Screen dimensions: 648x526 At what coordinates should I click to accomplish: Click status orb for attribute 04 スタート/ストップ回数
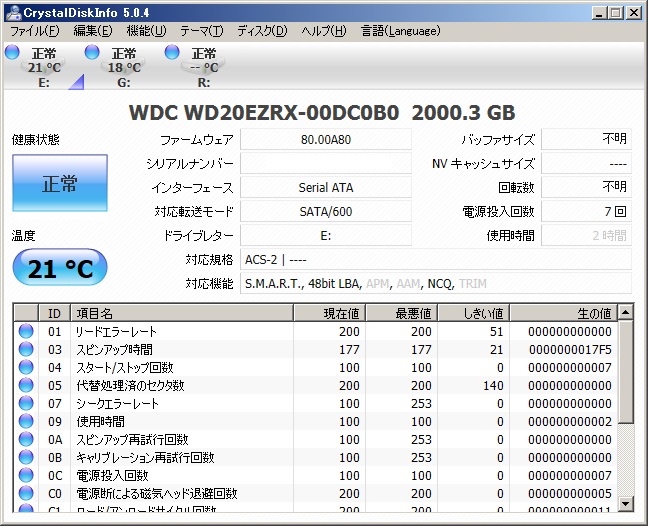pyautogui.click(x=26, y=367)
